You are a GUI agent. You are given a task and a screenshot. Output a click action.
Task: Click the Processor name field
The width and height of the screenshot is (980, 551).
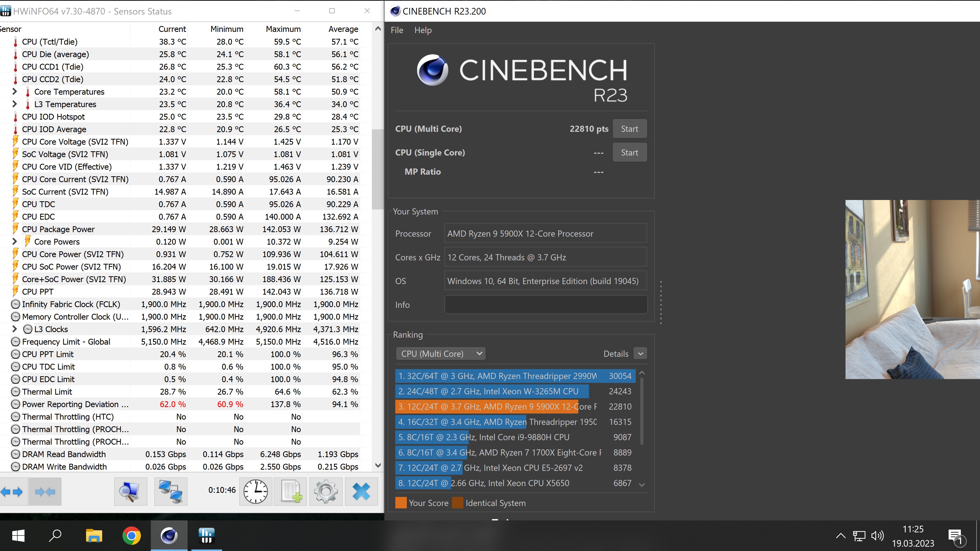[x=546, y=233]
